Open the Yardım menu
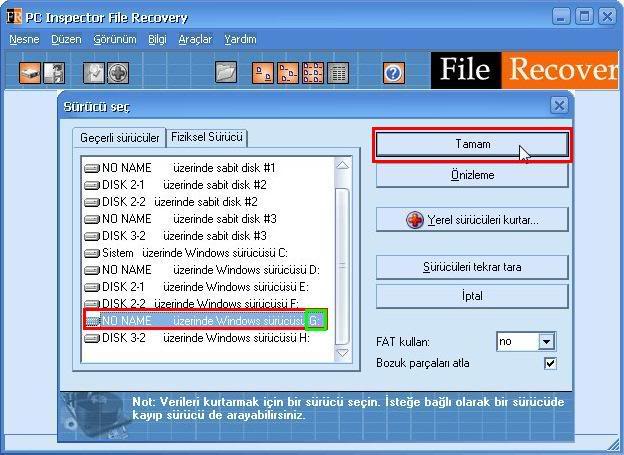The height and width of the screenshot is (455, 624). click(240, 39)
